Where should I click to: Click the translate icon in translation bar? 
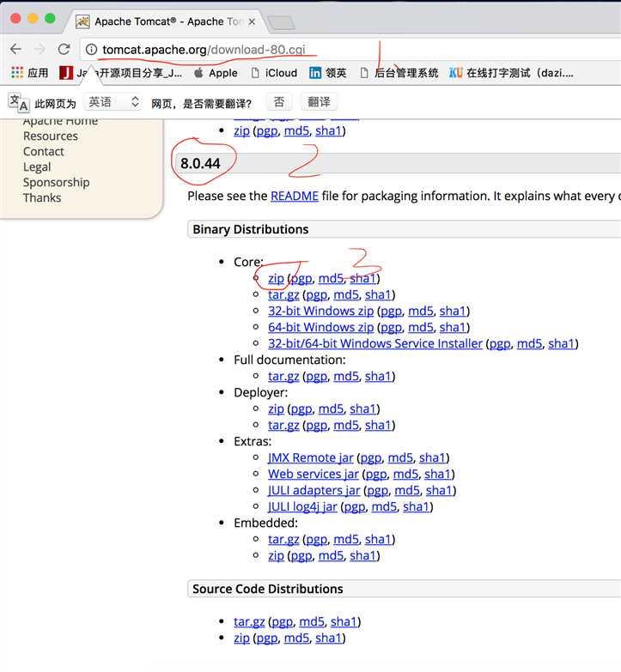click(18, 103)
